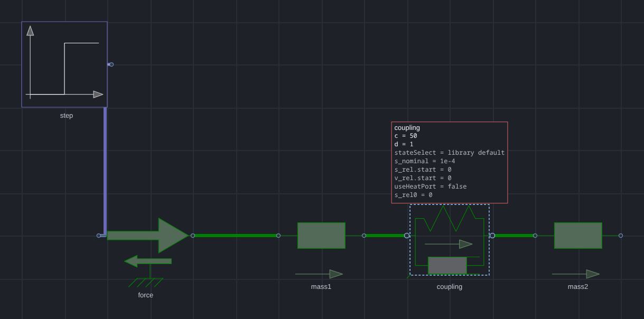Screen dimensions: 644x319
Task: Click the 's_nominal = 1e-4' parameter line
Action: (425, 161)
